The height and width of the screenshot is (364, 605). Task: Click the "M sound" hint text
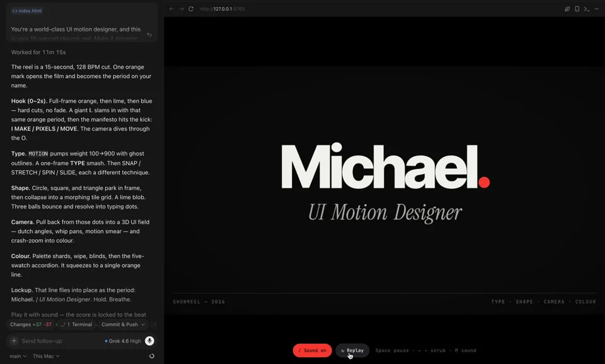pyautogui.click(x=465, y=351)
